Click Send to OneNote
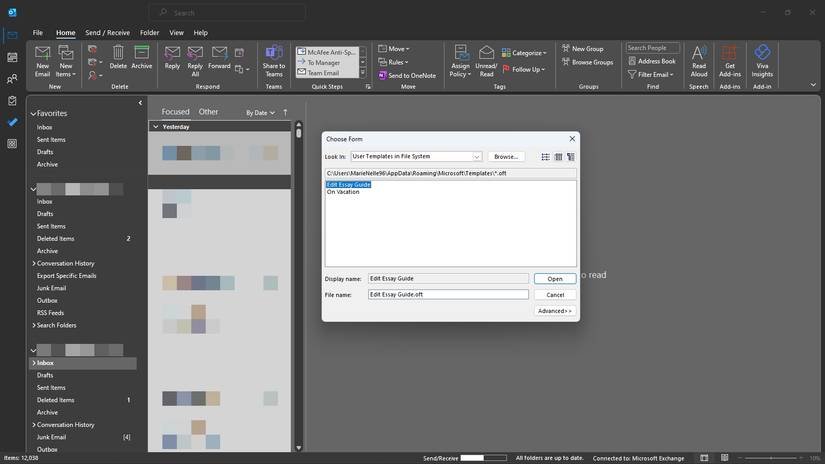 pyautogui.click(x=407, y=75)
